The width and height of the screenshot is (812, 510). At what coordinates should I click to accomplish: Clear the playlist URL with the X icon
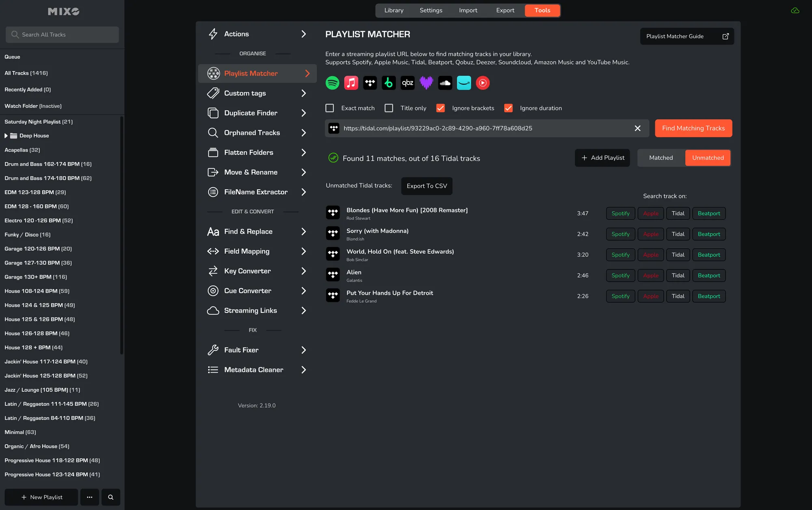(637, 128)
